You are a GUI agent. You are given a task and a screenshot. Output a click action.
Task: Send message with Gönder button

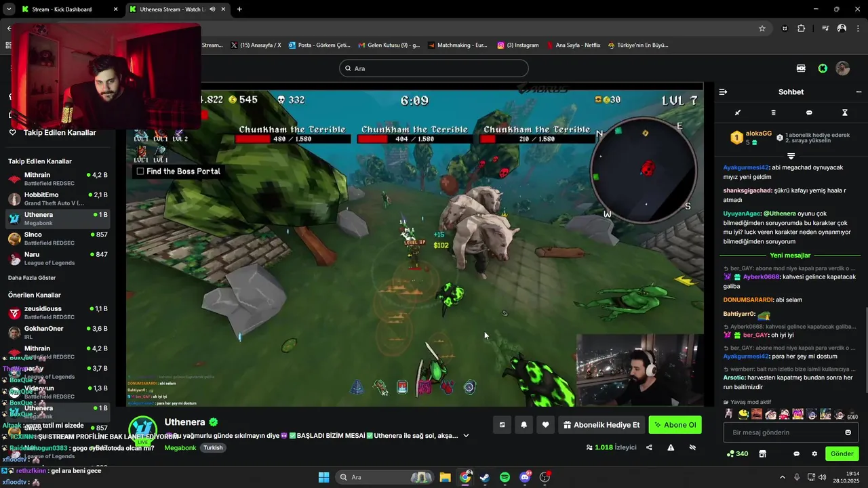pyautogui.click(x=842, y=453)
